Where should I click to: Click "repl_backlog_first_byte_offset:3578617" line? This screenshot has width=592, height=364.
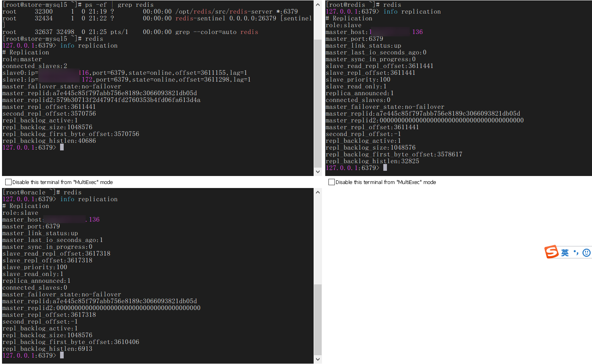tap(394, 154)
